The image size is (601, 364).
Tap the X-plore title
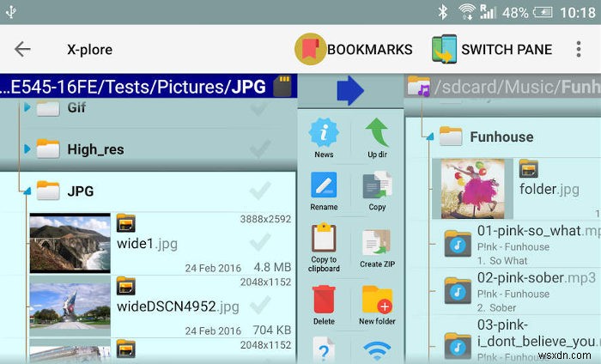click(x=89, y=50)
